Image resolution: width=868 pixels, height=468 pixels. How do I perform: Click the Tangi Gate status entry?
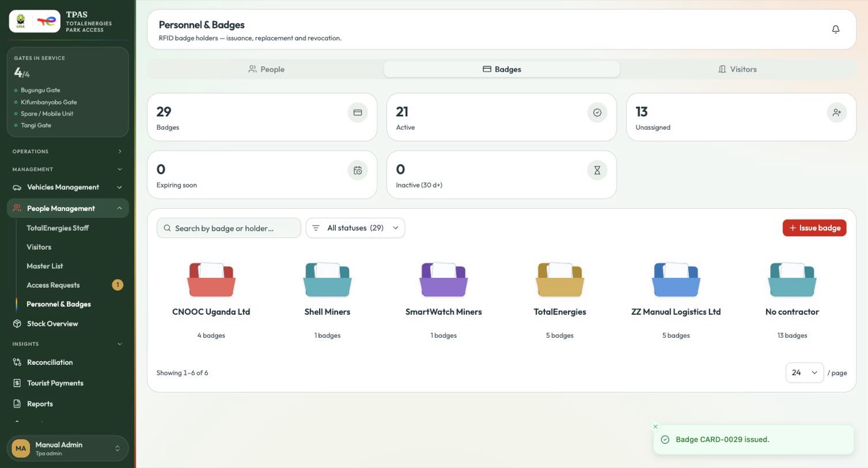click(x=36, y=125)
